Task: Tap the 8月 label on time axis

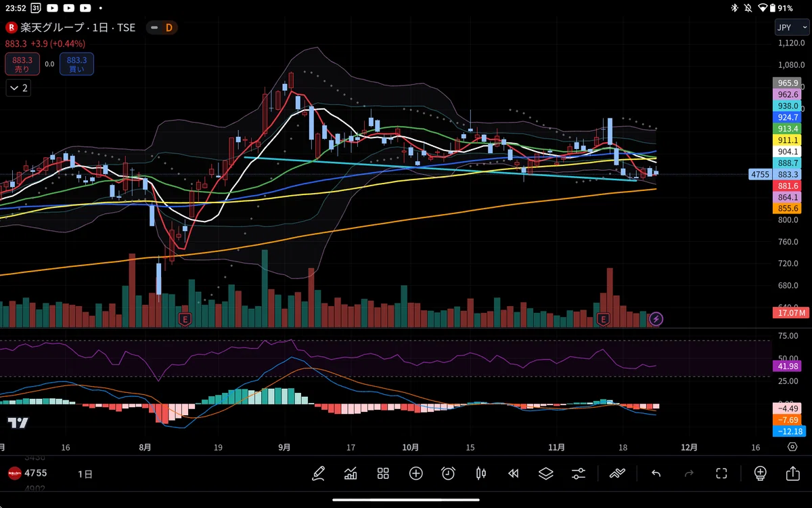Action: [x=144, y=448]
